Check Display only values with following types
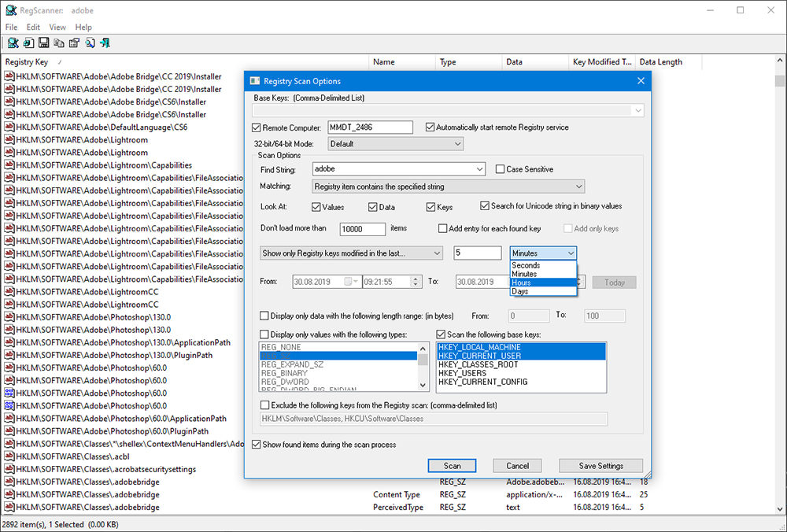The height and width of the screenshot is (532, 787). 264,334
